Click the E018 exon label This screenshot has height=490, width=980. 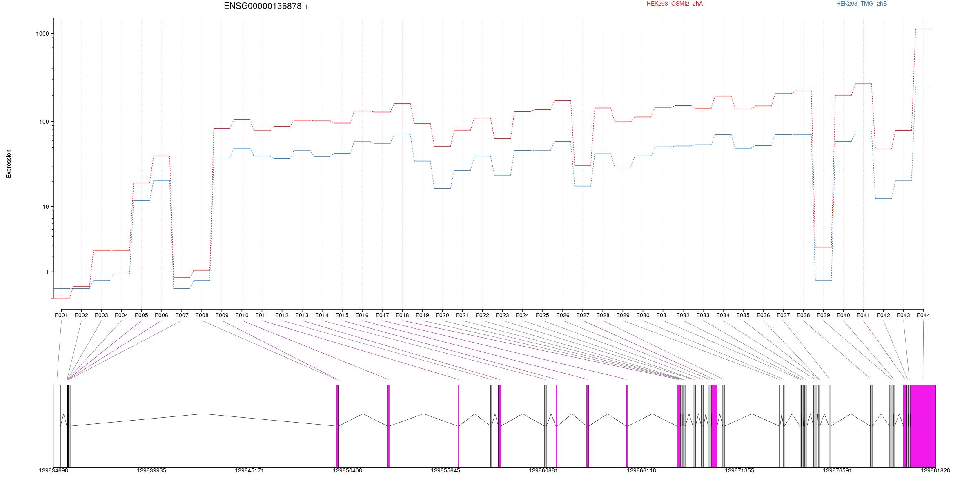pos(402,315)
